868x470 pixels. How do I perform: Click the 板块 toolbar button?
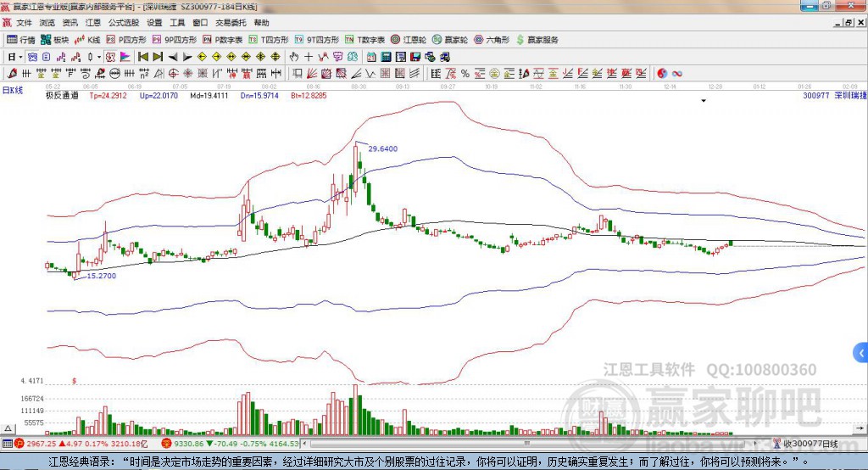pyautogui.click(x=55, y=40)
